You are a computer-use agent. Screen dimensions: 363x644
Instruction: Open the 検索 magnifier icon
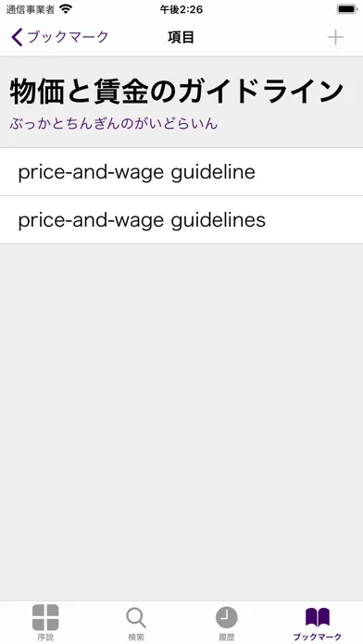(136, 618)
